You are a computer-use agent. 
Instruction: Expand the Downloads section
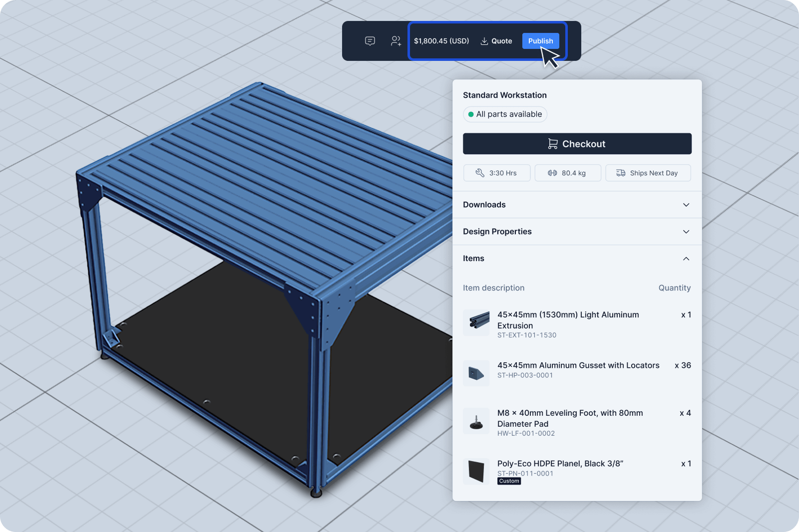coord(686,205)
